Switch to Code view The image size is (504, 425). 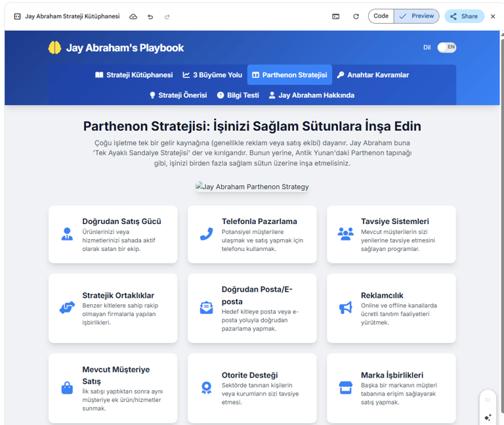[x=381, y=16]
